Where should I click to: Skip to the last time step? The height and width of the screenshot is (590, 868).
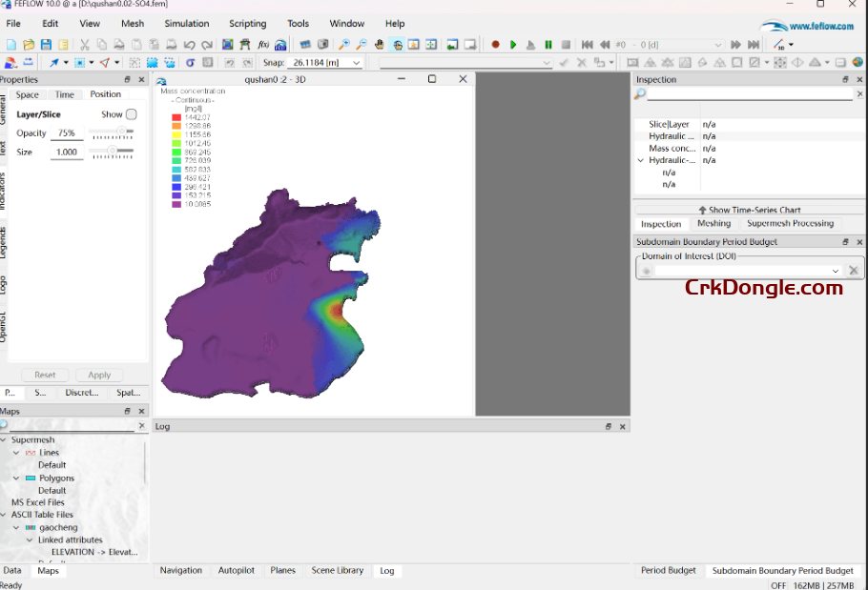coord(753,44)
